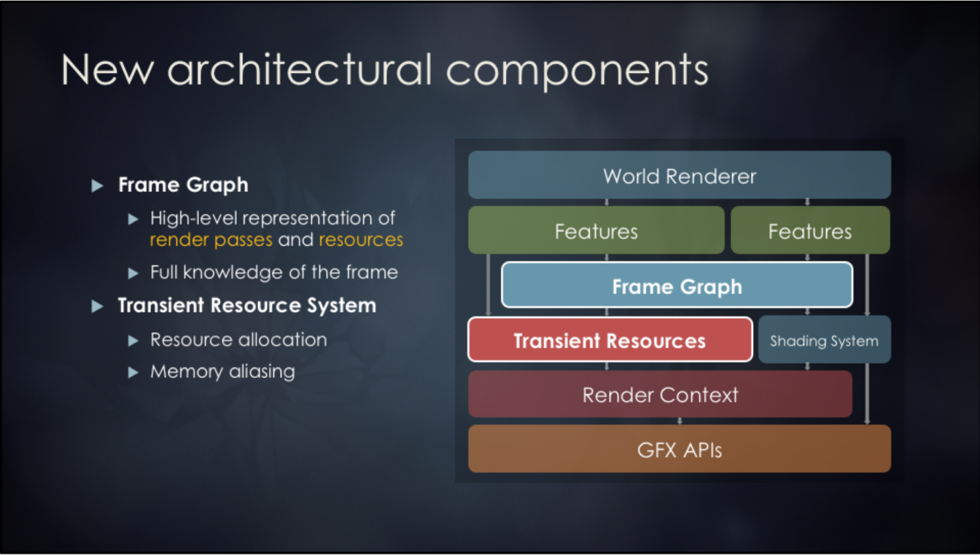Viewport: 980px width, 555px height.
Task: Click the triangle beside Full knowledge of the frame
Action: 134,273
